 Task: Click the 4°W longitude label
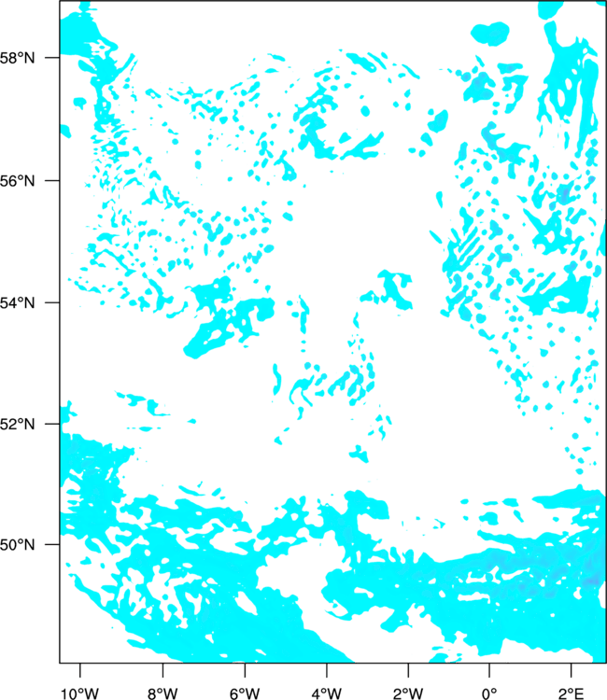(x=327, y=693)
